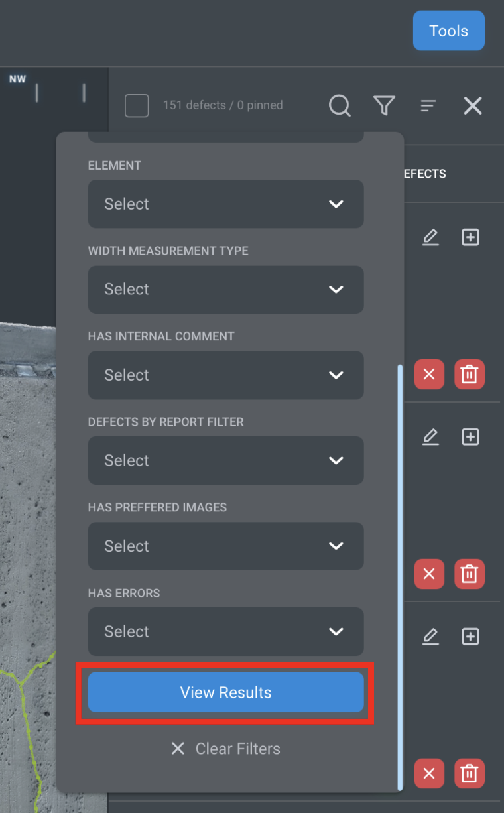The height and width of the screenshot is (813, 504).
Task: Click the first red X reject icon
Action: (429, 375)
